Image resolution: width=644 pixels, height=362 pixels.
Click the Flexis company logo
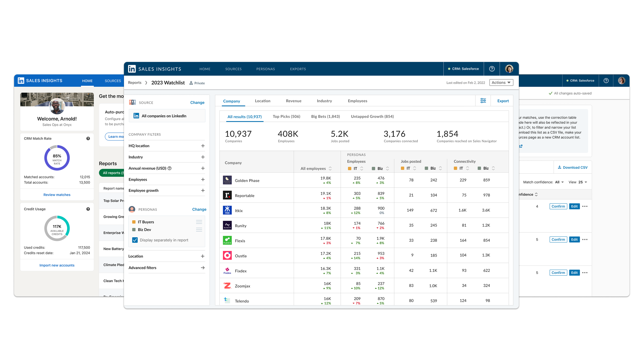point(227,240)
